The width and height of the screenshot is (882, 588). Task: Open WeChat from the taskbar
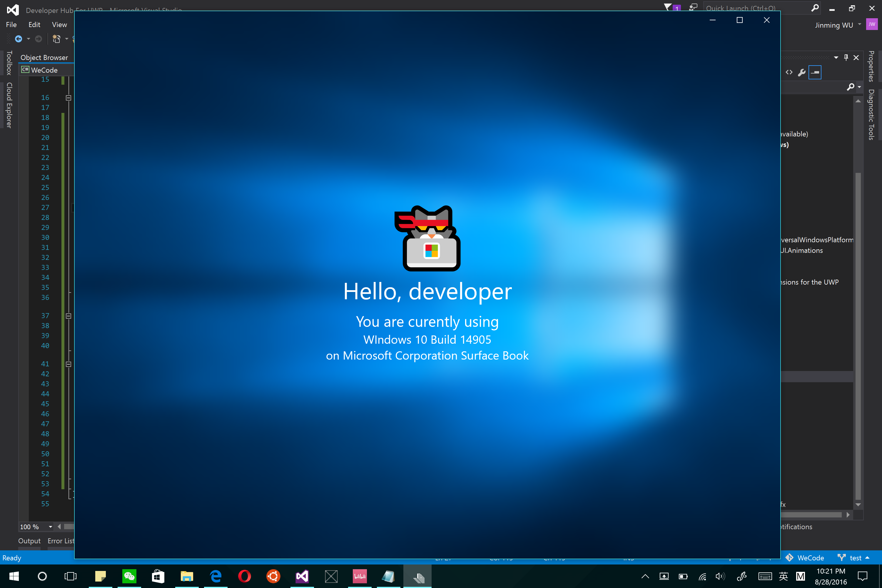tap(129, 576)
